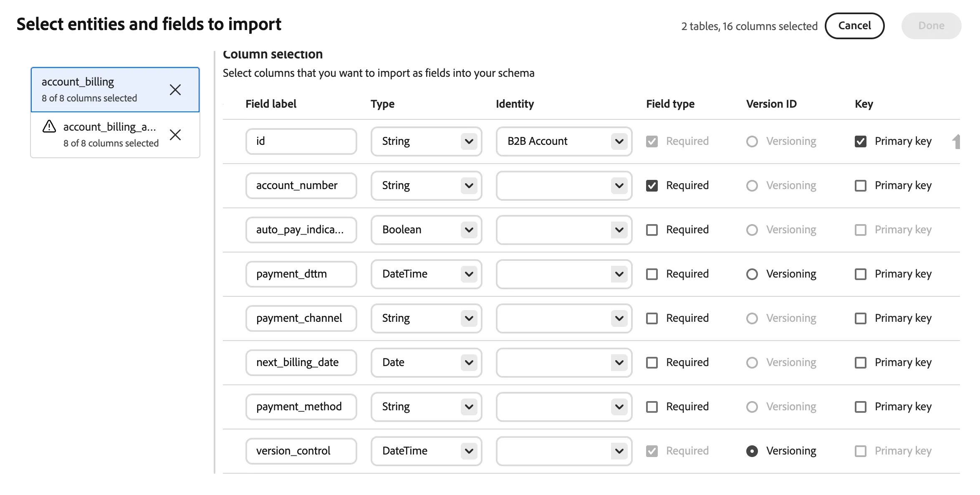Click the disabled Done button
This screenshot has height=495, width=980.
[x=931, y=26]
